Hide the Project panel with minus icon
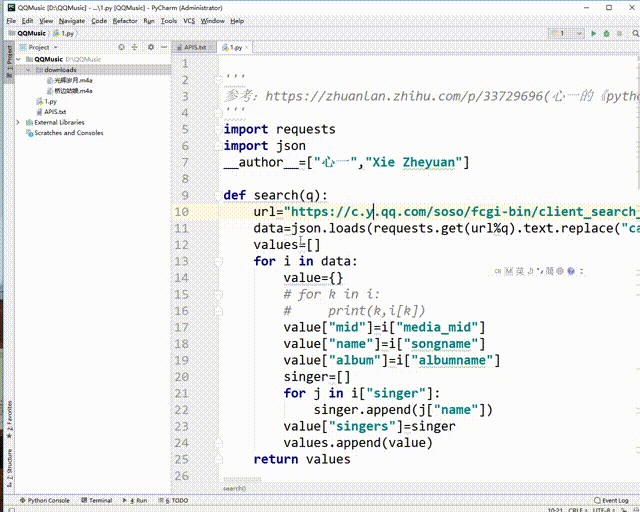The width and height of the screenshot is (640, 512). click(164, 47)
